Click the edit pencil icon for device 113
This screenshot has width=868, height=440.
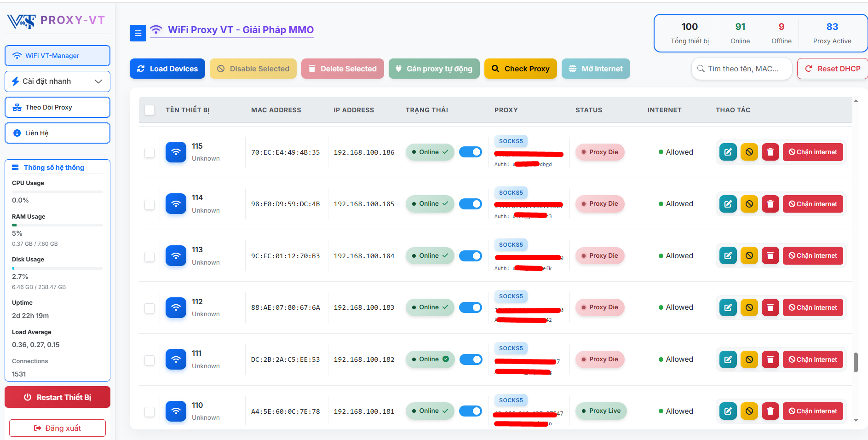[728, 255]
